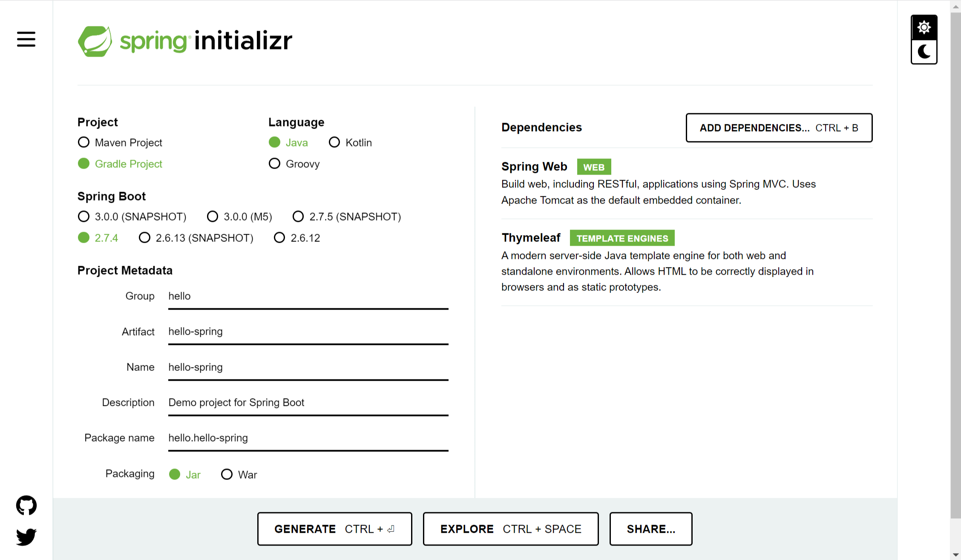Select Spring Boot version 2.6.12
This screenshot has height=560, width=961.
(279, 238)
